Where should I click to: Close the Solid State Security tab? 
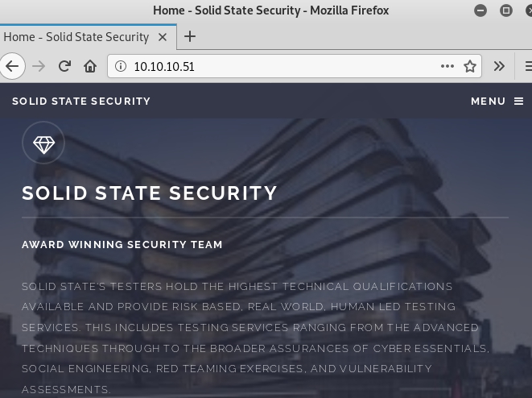[x=163, y=37]
